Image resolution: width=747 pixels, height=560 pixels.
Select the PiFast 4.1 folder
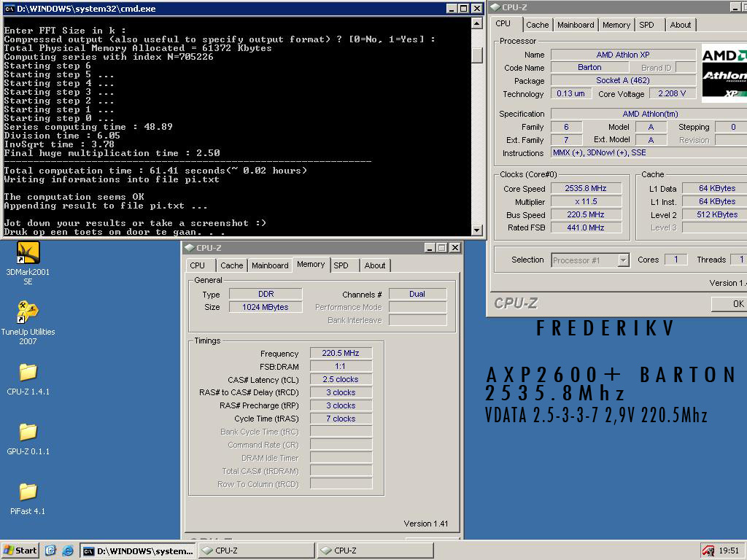pyautogui.click(x=28, y=499)
